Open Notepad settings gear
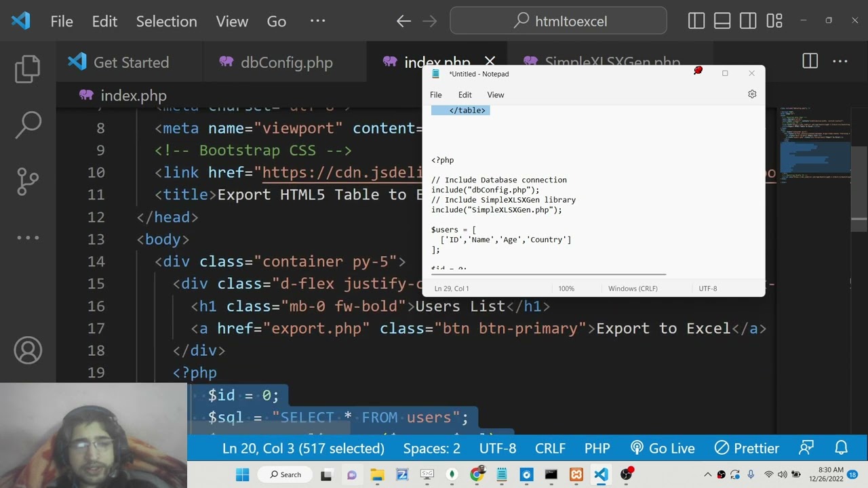The height and width of the screenshot is (488, 868). (752, 94)
